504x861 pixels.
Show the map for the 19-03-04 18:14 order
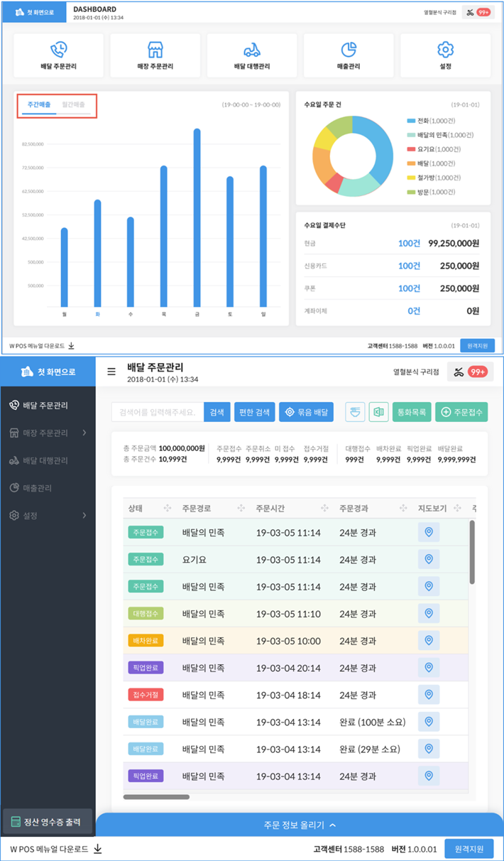[x=428, y=695]
